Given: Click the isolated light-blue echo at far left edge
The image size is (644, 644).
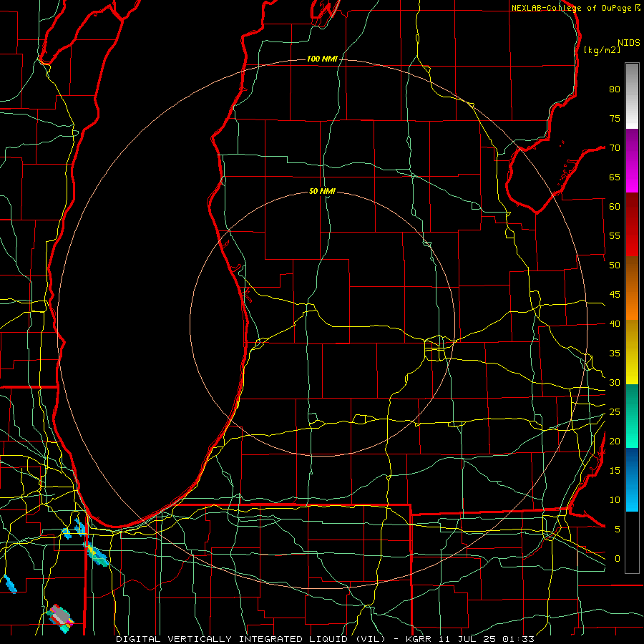Looking at the screenshot, I should point(10,585).
